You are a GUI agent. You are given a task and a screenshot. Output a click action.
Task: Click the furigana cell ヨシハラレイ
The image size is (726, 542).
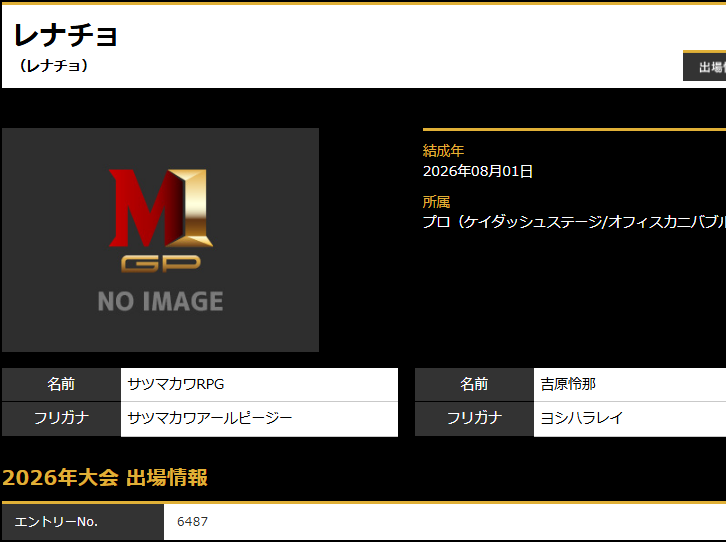(x=630, y=419)
